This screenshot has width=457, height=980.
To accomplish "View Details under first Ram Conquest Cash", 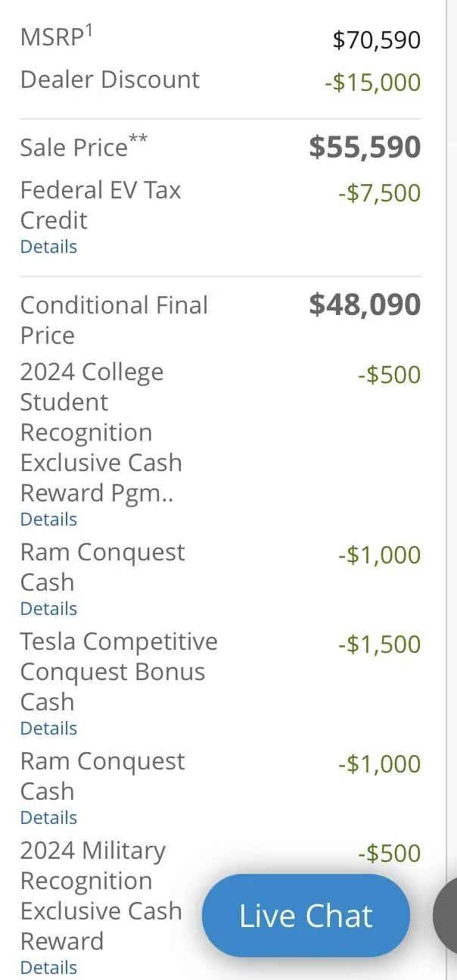I will pos(48,609).
